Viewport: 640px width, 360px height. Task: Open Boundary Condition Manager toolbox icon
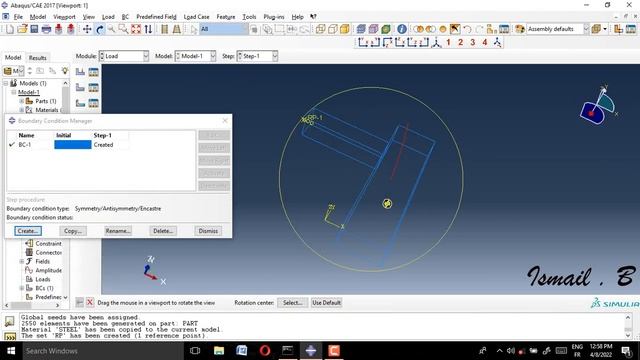[x=93, y=87]
